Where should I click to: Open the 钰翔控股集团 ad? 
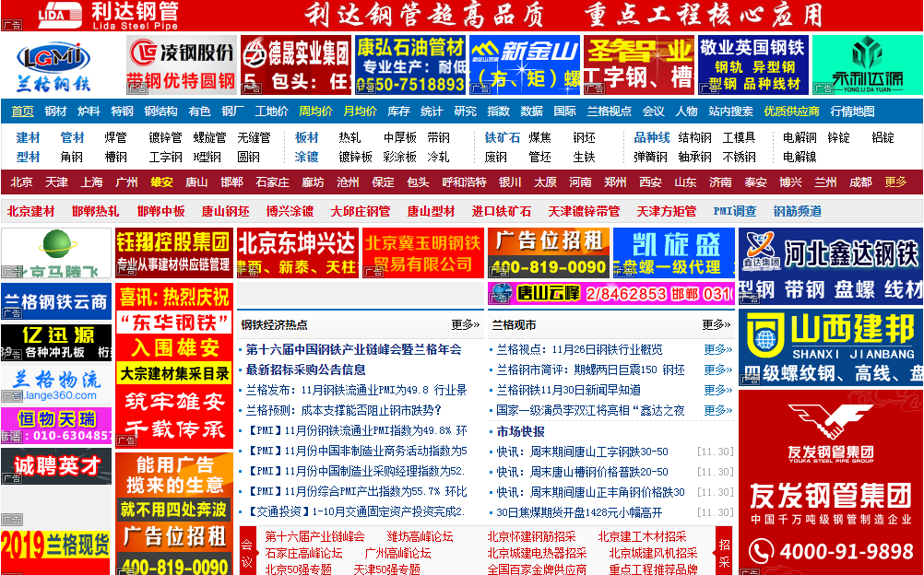point(173,252)
